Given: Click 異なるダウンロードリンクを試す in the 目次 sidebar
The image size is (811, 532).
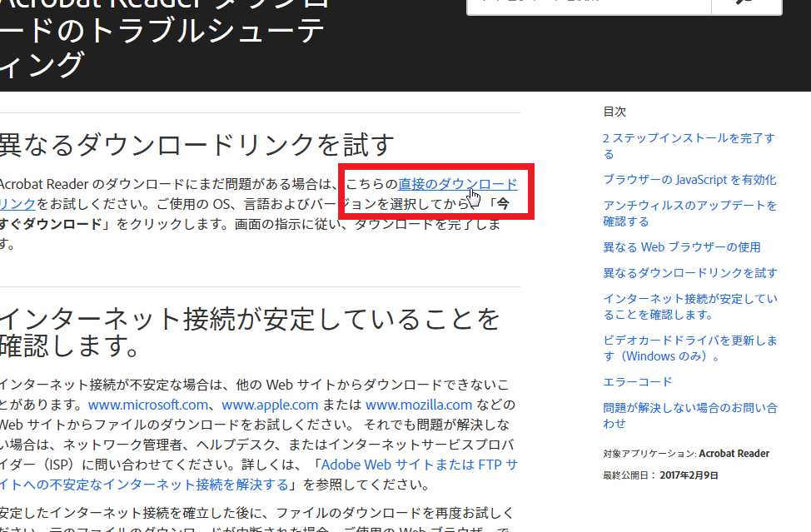Looking at the screenshot, I should (689, 273).
